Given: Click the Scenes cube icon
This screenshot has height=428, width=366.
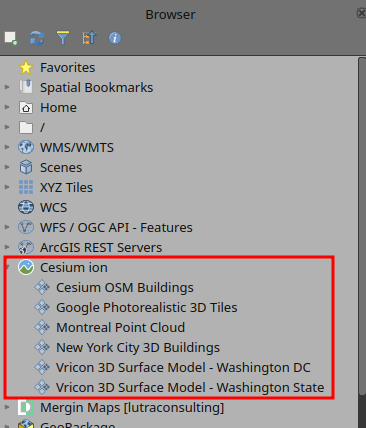Looking at the screenshot, I should pyautogui.click(x=26, y=167).
